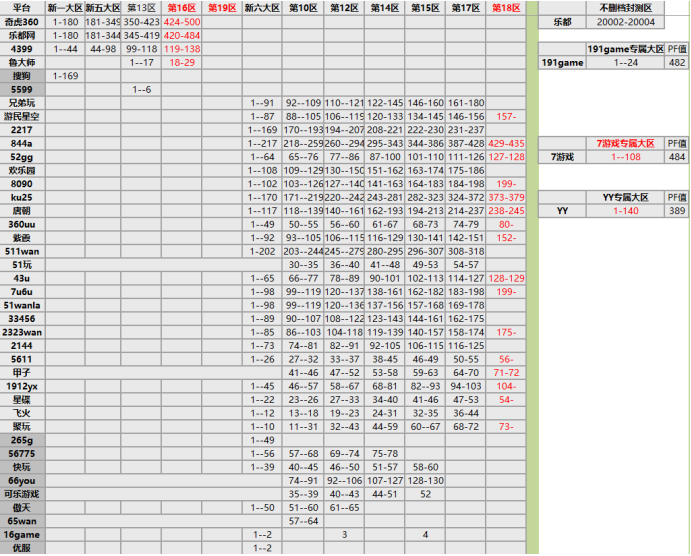Select the red "128-129" cell in 43u row

tap(506, 278)
